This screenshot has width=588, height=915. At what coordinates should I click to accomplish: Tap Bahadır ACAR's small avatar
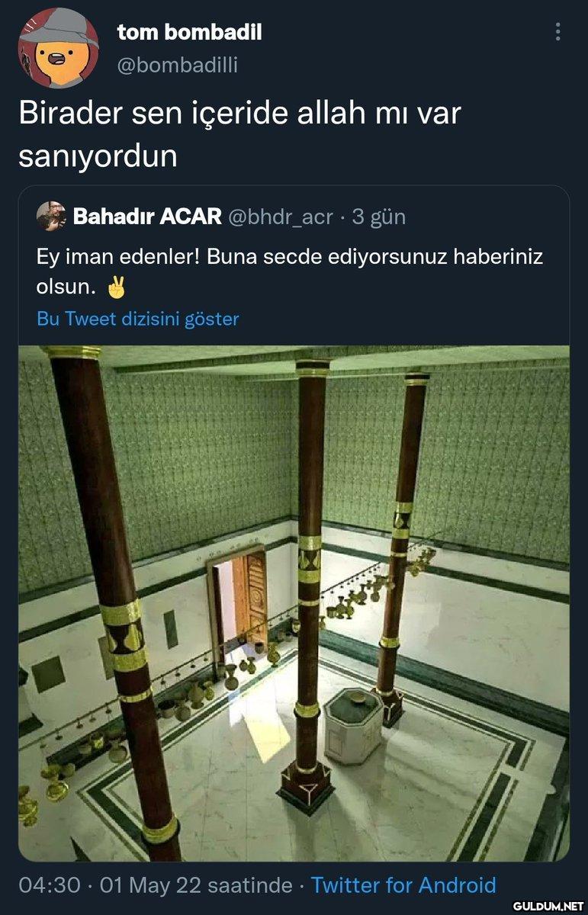pos(50,217)
